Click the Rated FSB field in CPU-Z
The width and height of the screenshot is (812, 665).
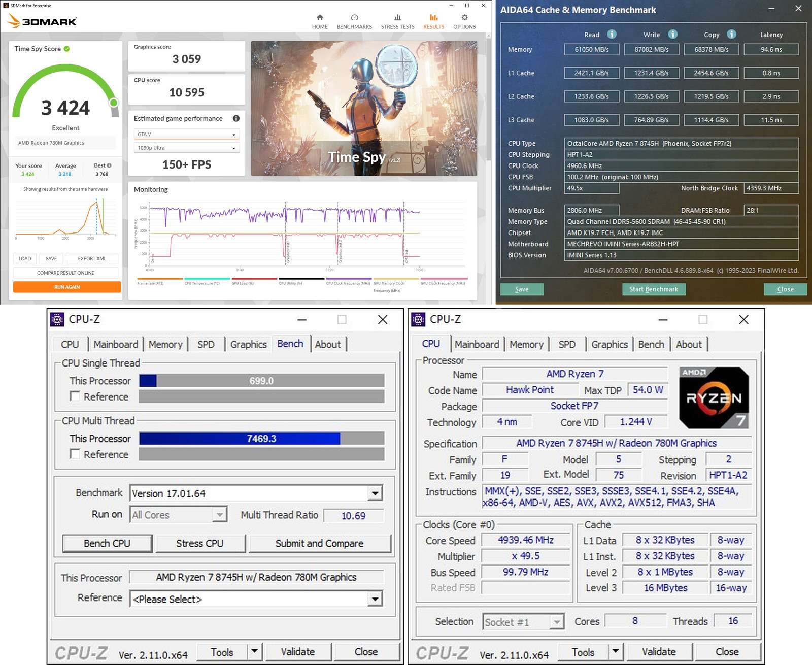tap(525, 588)
